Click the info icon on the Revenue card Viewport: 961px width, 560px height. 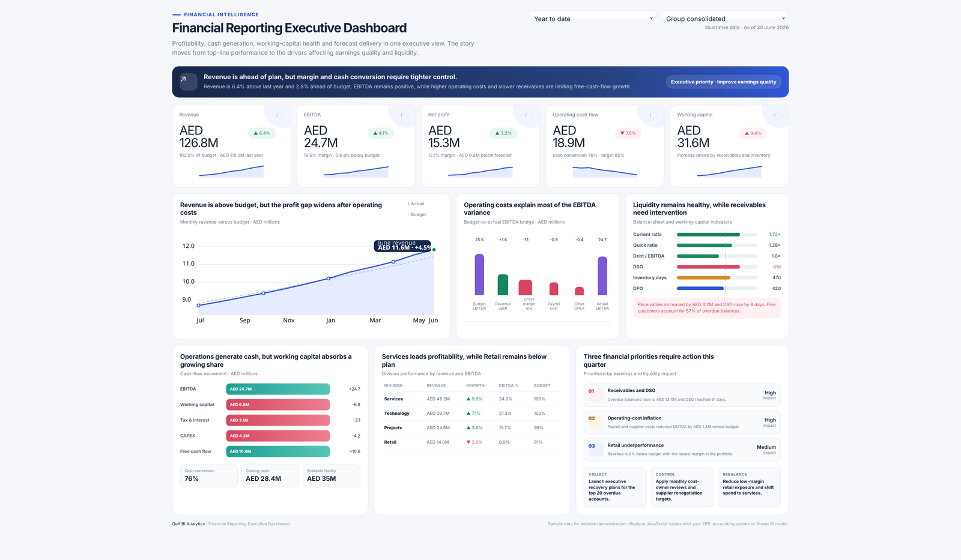pyautogui.click(x=280, y=115)
